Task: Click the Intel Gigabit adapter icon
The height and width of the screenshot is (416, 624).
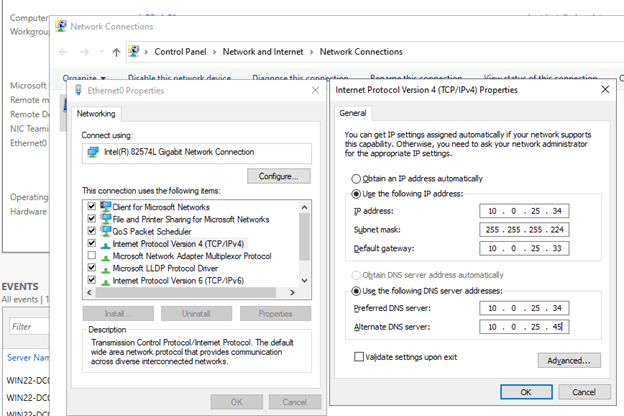Action: 92,152
